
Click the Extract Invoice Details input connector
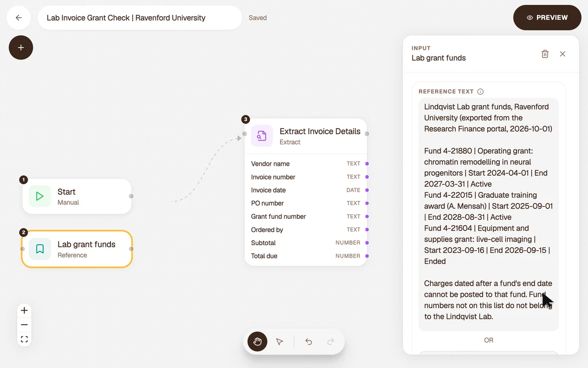point(245,133)
